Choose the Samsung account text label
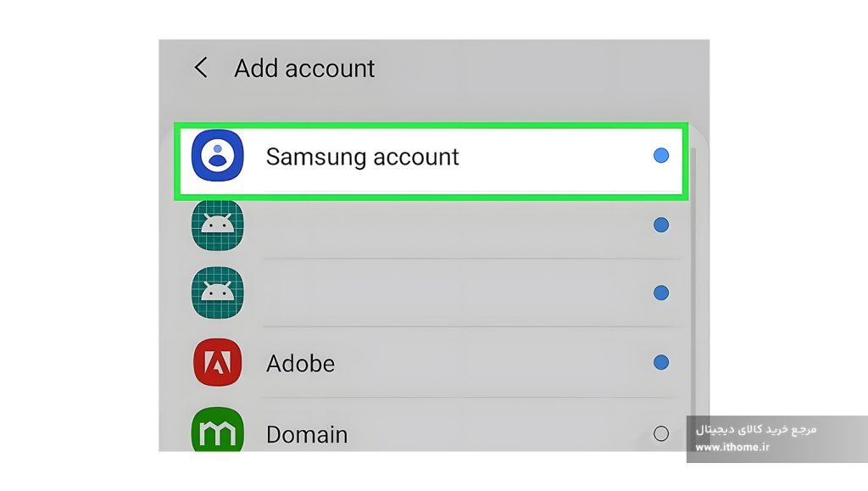Screen dimensions: 868x491 point(362,157)
